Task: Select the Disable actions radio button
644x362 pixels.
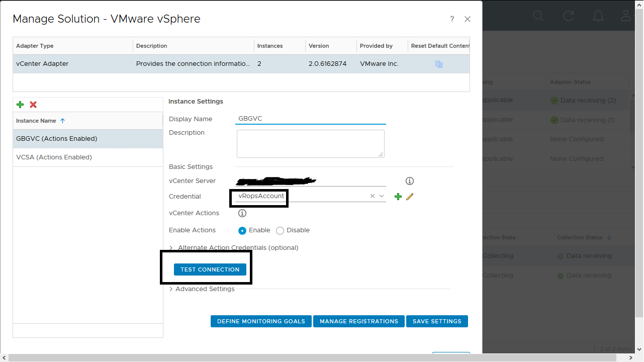Action: [x=280, y=231]
